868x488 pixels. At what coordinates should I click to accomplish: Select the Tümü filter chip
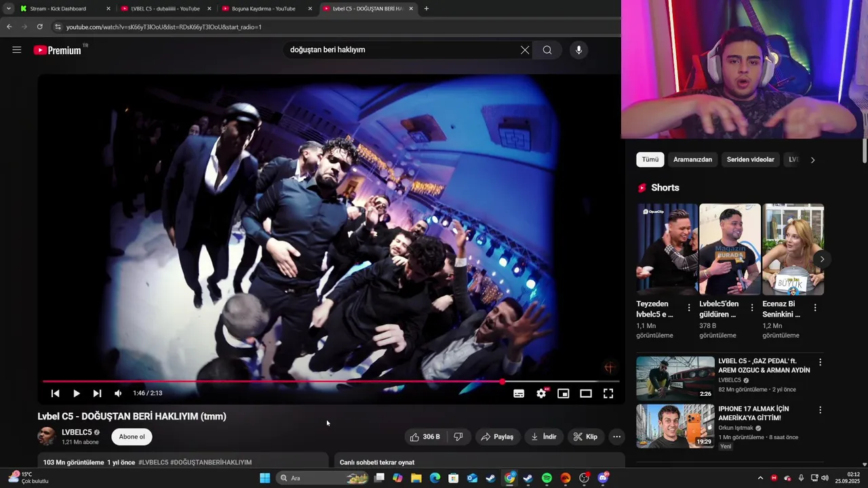coord(650,159)
